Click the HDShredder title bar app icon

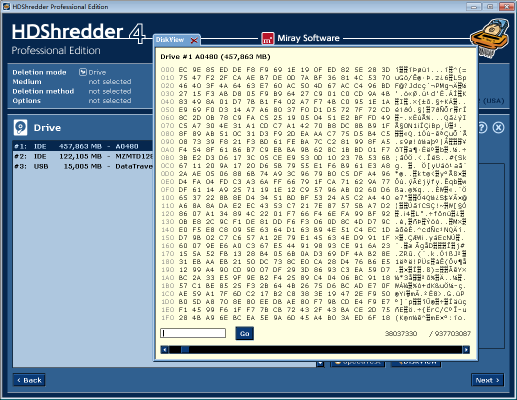6,6
